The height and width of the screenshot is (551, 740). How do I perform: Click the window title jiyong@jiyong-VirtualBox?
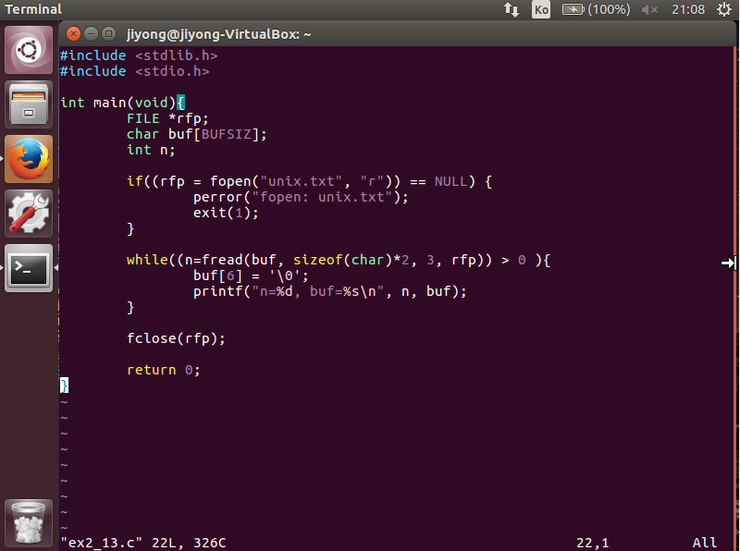[219, 34]
